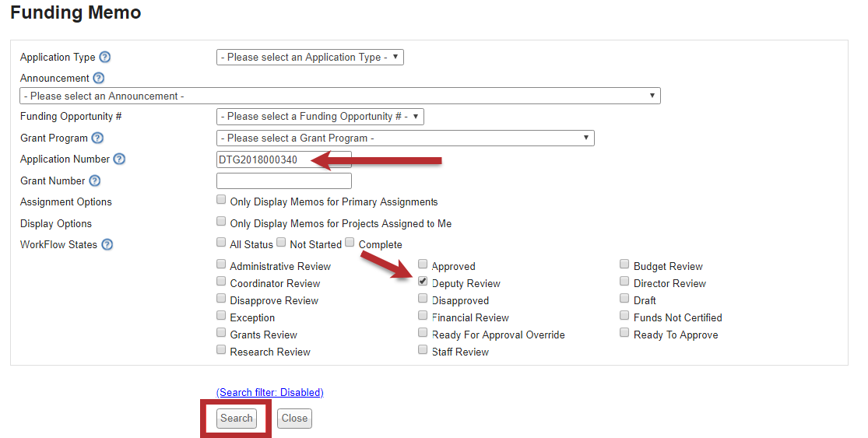868x438 pixels.
Task: Click help icon next to Application Type
Action: tap(105, 58)
